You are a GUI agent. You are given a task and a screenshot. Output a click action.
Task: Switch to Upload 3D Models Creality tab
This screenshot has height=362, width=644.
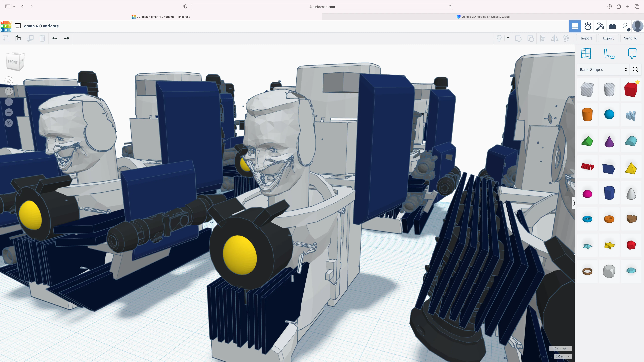[483, 17]
